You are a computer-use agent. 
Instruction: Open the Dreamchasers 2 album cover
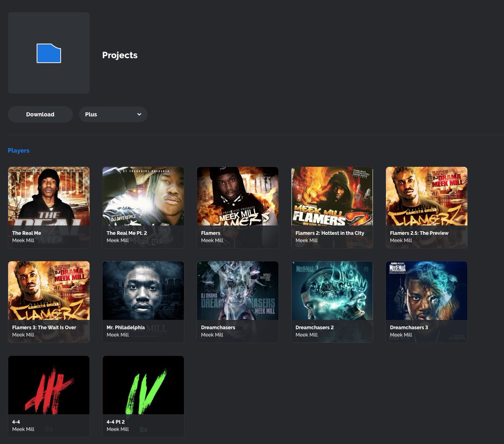tap(332, 290)
